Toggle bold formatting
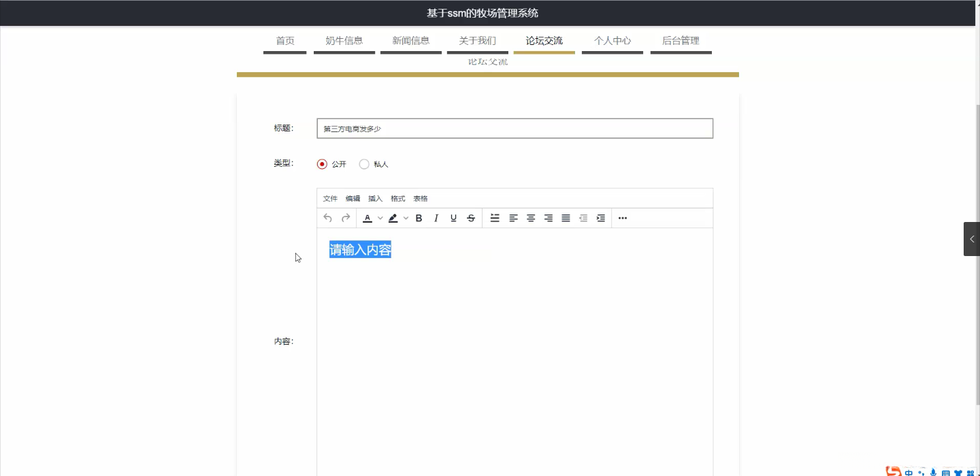Screen dimensions: 980x476 (419, 218)
